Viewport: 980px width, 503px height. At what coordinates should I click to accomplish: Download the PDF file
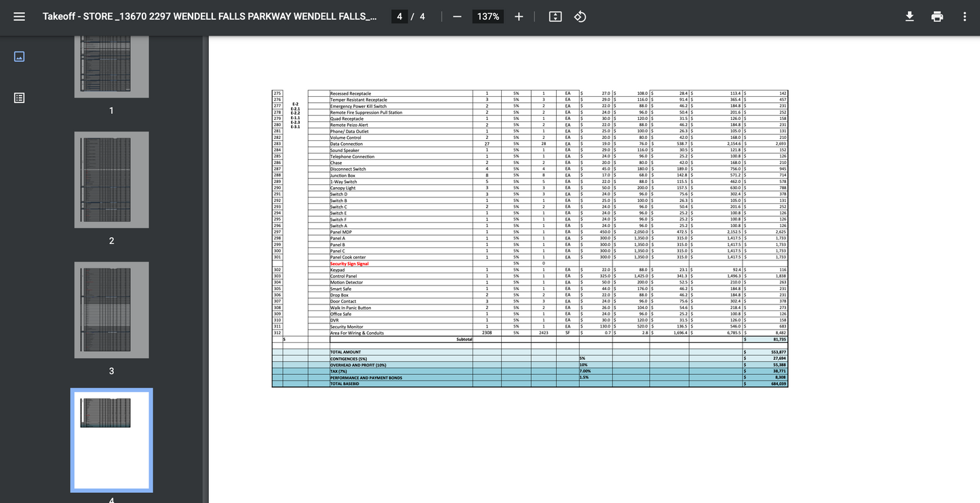[909, 16]
